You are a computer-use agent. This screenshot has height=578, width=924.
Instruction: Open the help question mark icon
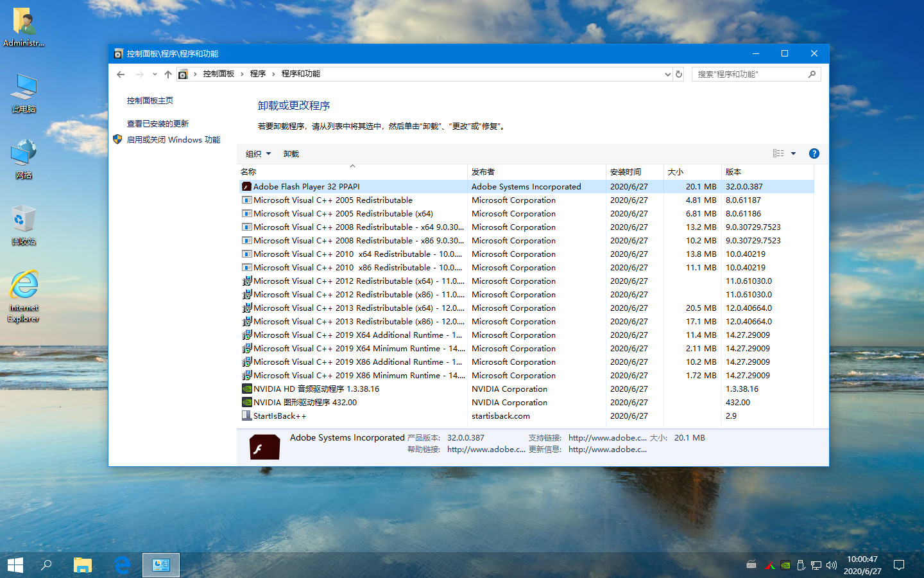(x=814, y=153)
